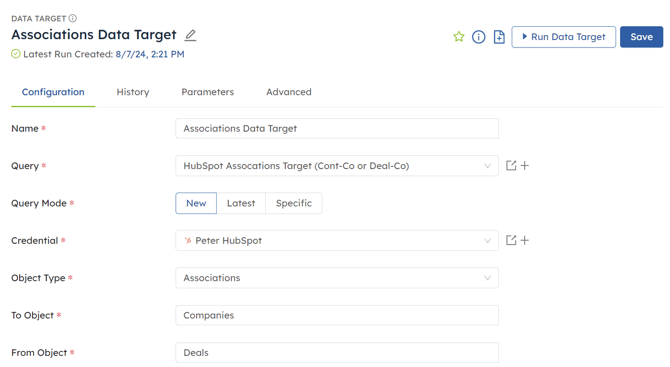Screen dimensions: 670x367
Task: Select the Specific query mode
Action: pos(294,203)
